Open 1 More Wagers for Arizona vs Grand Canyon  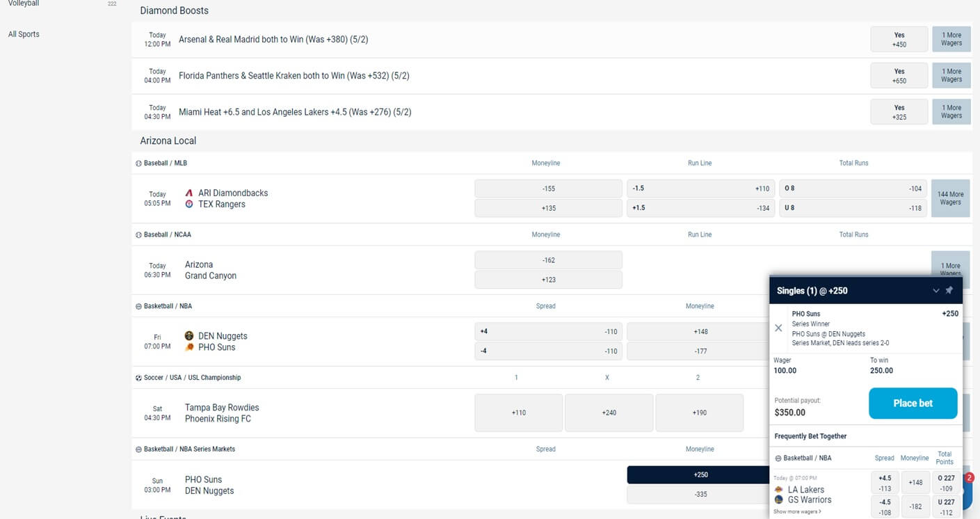(x=950, y=264)
